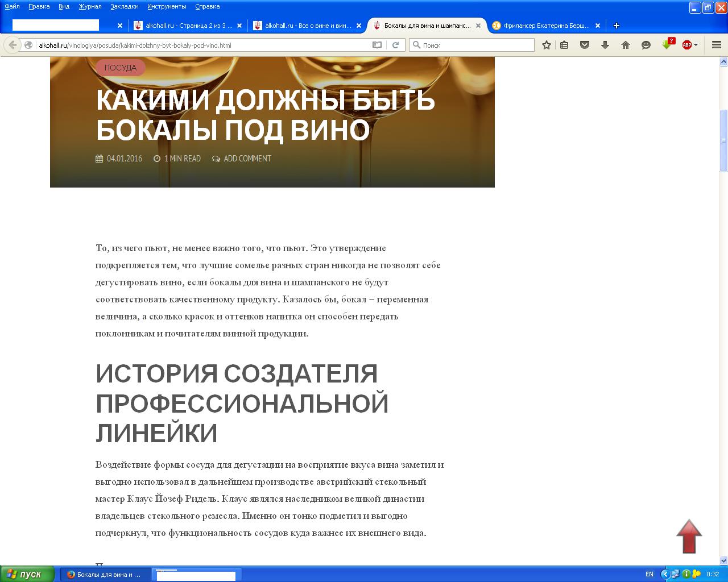Click the article date 04.01.2016
This screenshot has width=728, height=582.
(x=125, y=159)
